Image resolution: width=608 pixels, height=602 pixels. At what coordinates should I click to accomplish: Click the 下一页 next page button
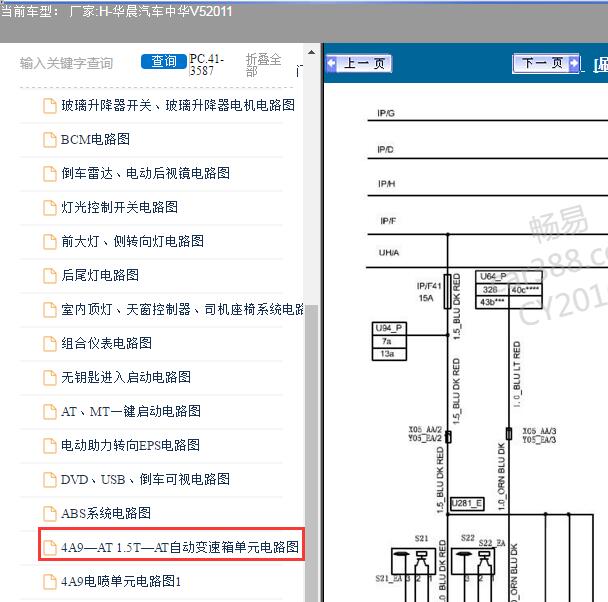[x=546, y=63]
